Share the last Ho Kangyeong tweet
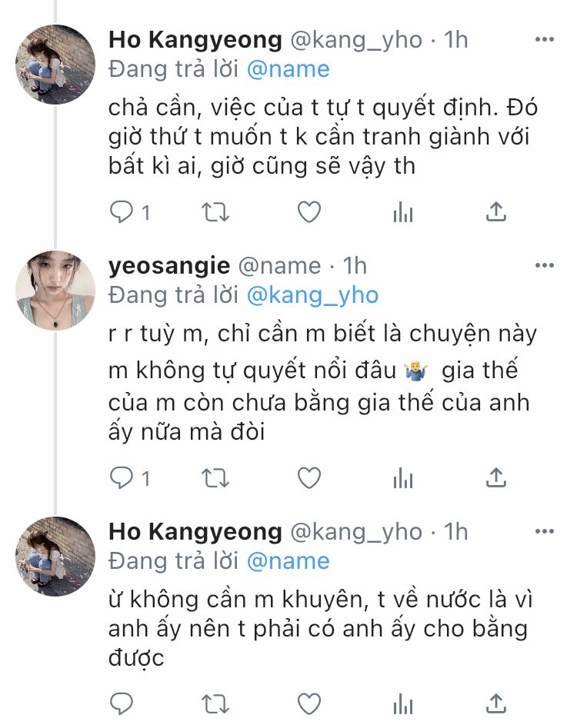This screenshot has height=728, width=577. [497, 702]
